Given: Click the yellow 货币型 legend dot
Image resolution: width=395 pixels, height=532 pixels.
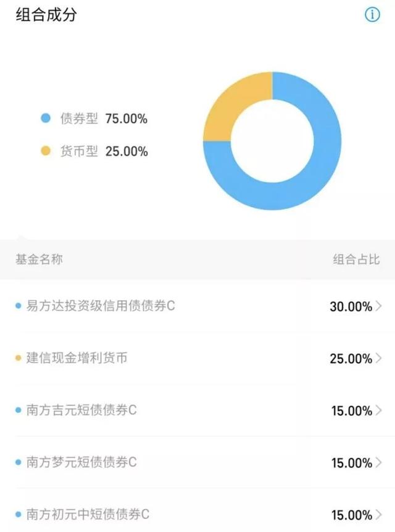Looking at the screenshot, I should pyautogui.click(x=45, y=151).
